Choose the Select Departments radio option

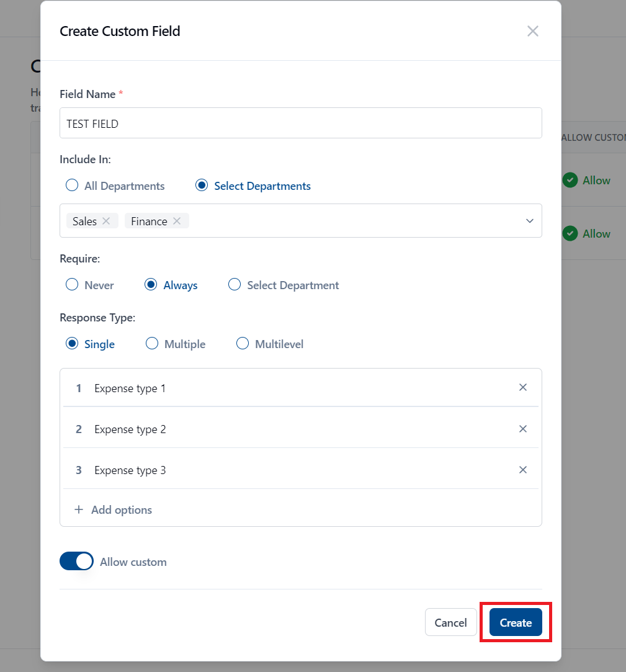coord(202,185)
